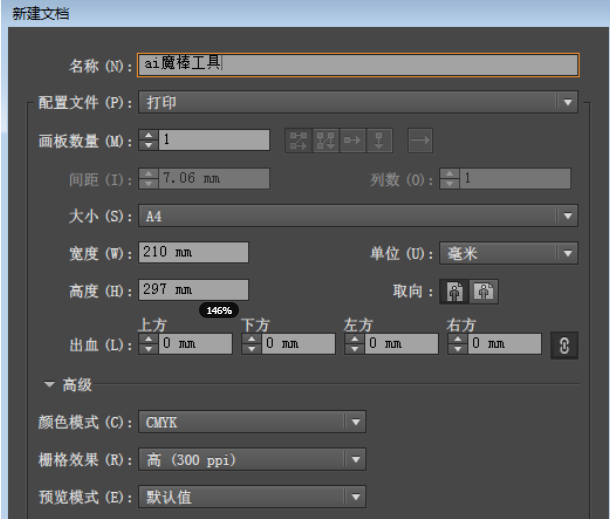610x519 pixels.
Task: Open the 颜色模式 color mode dropdown CMYK
Action: [x=252, y=422]
